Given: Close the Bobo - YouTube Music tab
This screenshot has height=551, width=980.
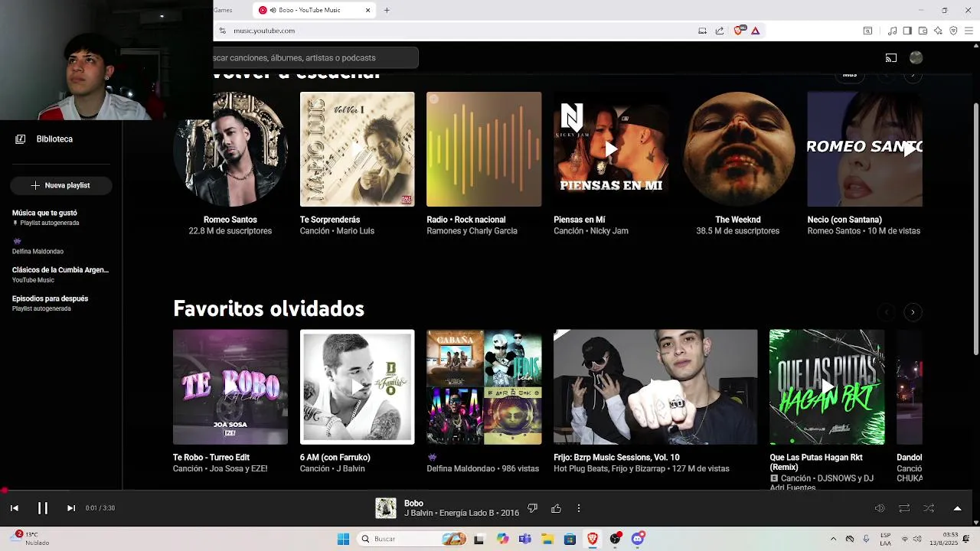Looking at the screenshot, I should tap(368, 10).
